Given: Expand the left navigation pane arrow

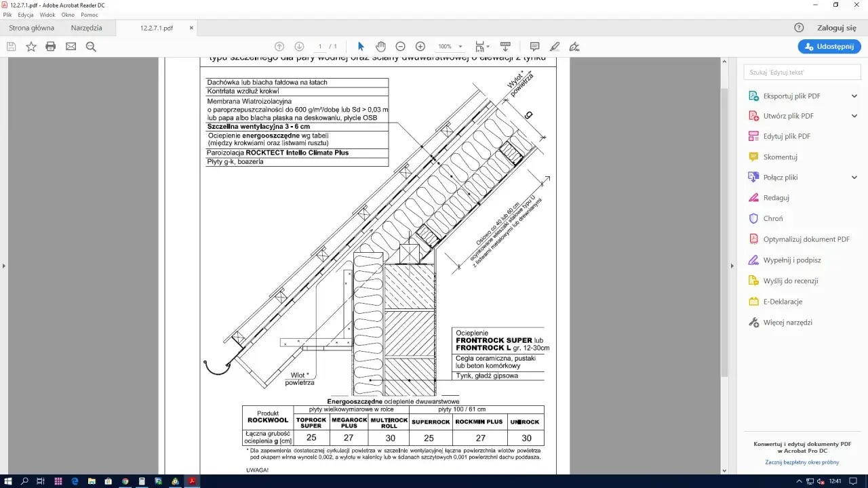Looking at the screenshot, I should coord(3,266).
